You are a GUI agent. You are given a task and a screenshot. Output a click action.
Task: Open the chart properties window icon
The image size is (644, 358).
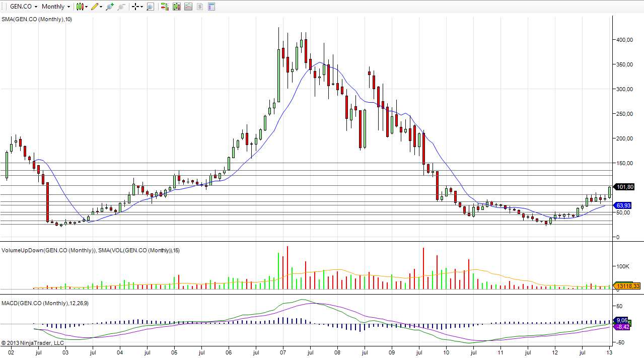tap(211, 7)
